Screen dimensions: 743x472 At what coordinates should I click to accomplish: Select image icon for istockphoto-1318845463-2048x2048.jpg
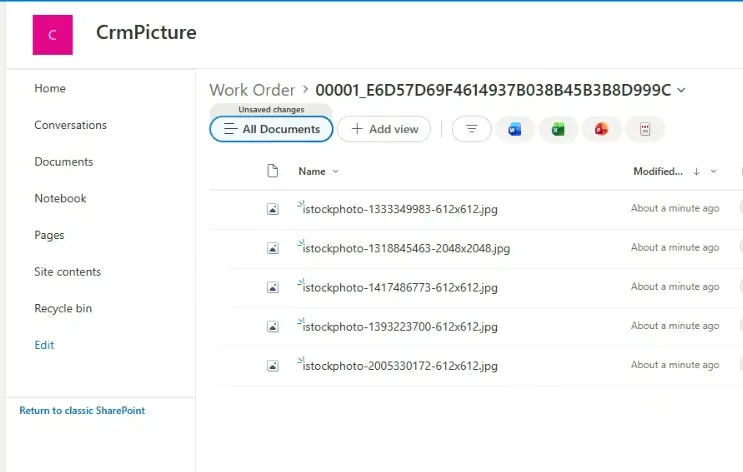click(x=272, y=248)
